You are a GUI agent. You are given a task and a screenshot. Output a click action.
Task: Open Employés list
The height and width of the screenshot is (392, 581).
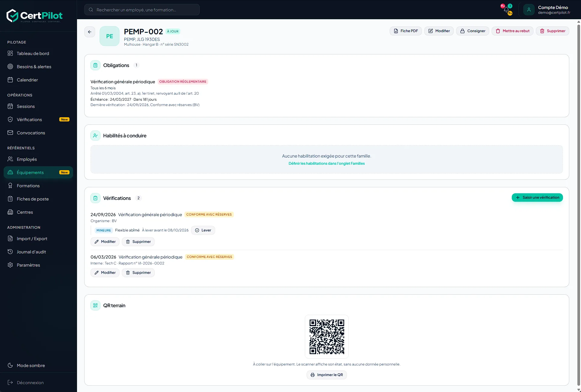39,159
